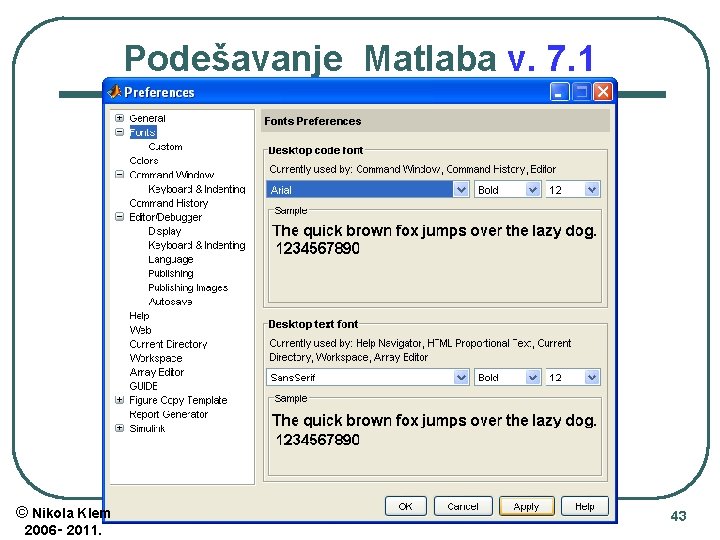Image resolution: width=720 pixels, height=540 pixels.
Task: Select GUIDE preferences item
Action: tap(143, 386)
